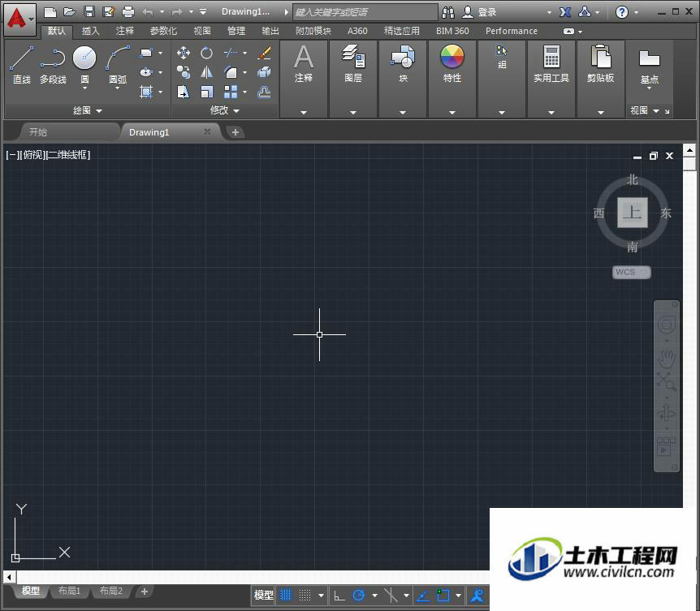Screen dimensions: 700x611
Task: Open the rectangle tool dropdown arrow
Action: click(x=160, y=53)
